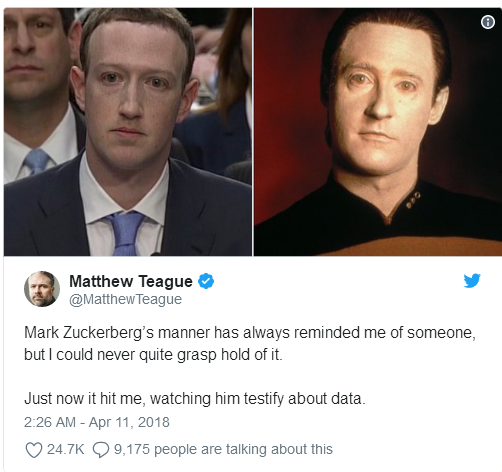The width and height of the screenshot is (502, 472).
Task: Click the tweet's first paragraph text
Action: tap(250, 344)
